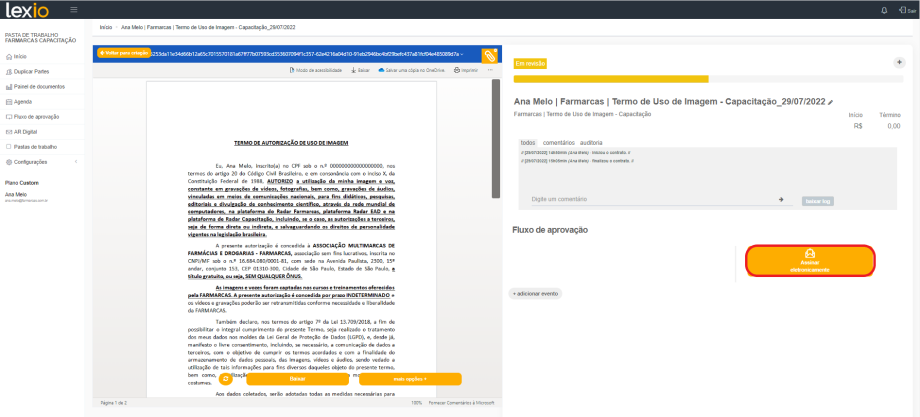Open Painel de documentos in sidebar

38,87
